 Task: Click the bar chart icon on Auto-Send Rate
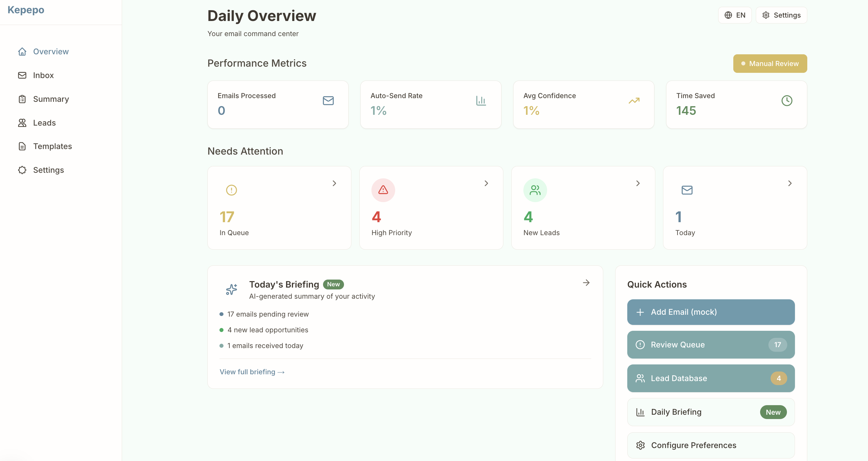481,100
